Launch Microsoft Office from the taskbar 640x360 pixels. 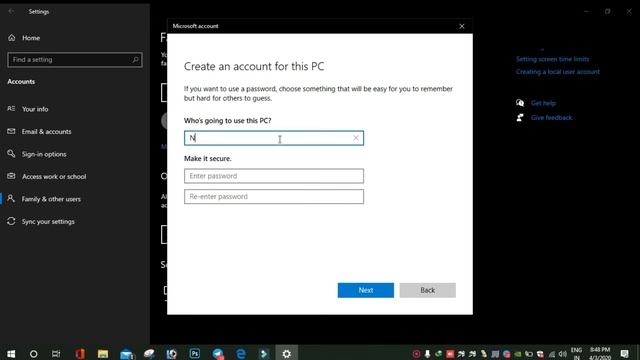80,353
